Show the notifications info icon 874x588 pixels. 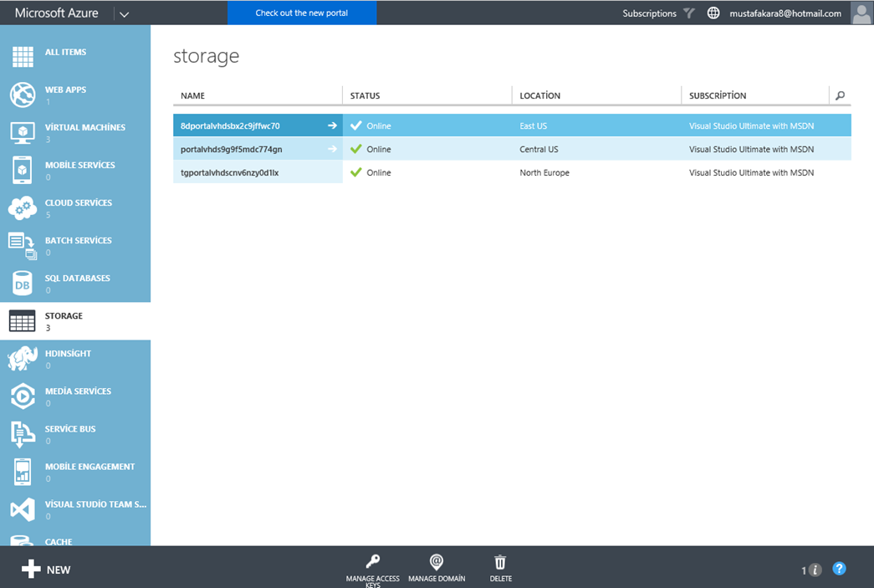(815, 570)
